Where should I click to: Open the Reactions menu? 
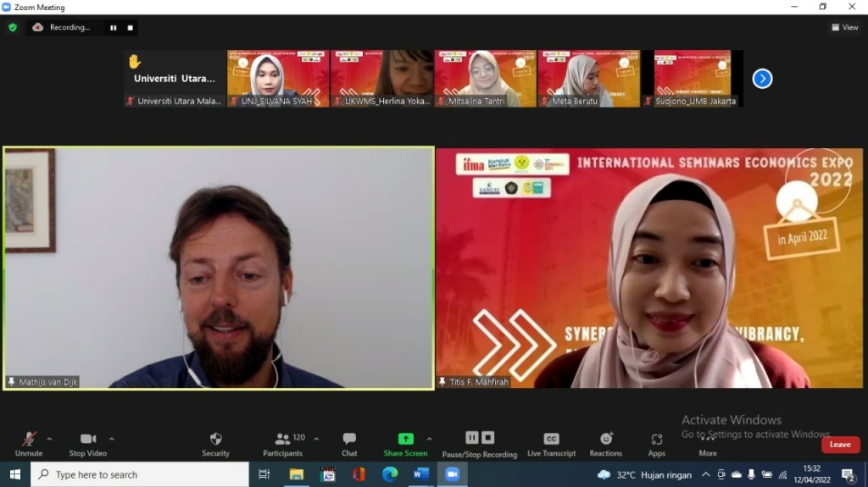(x=606, y=445)
